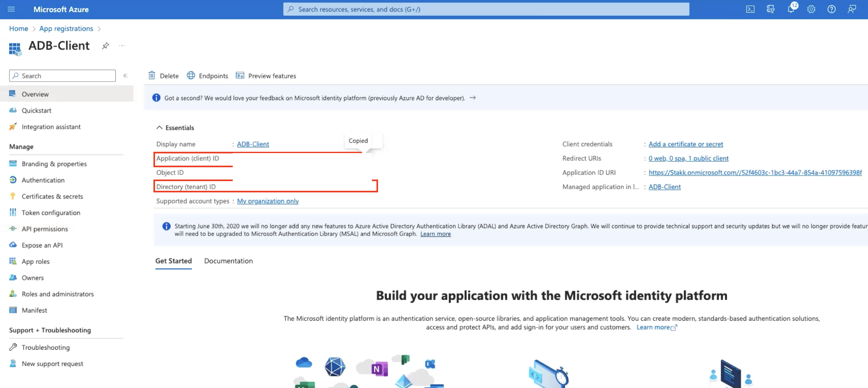Open the ellipsis menu next to pin
Viewport: 868px width, 388px height.
122,46
